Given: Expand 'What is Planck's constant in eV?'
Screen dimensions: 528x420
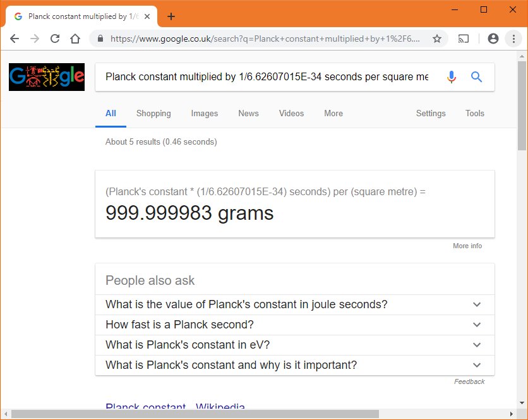Looking at the screenshot, I should click(x=295, y=345).
